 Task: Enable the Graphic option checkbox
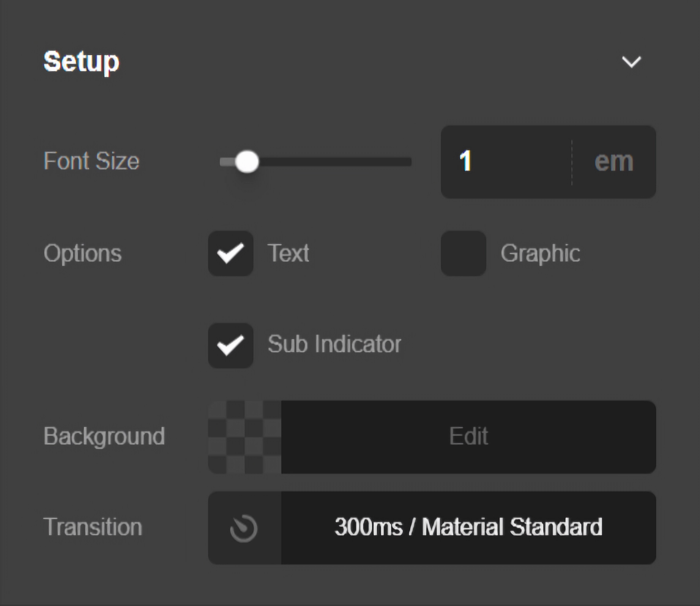[x=463, y=253]
